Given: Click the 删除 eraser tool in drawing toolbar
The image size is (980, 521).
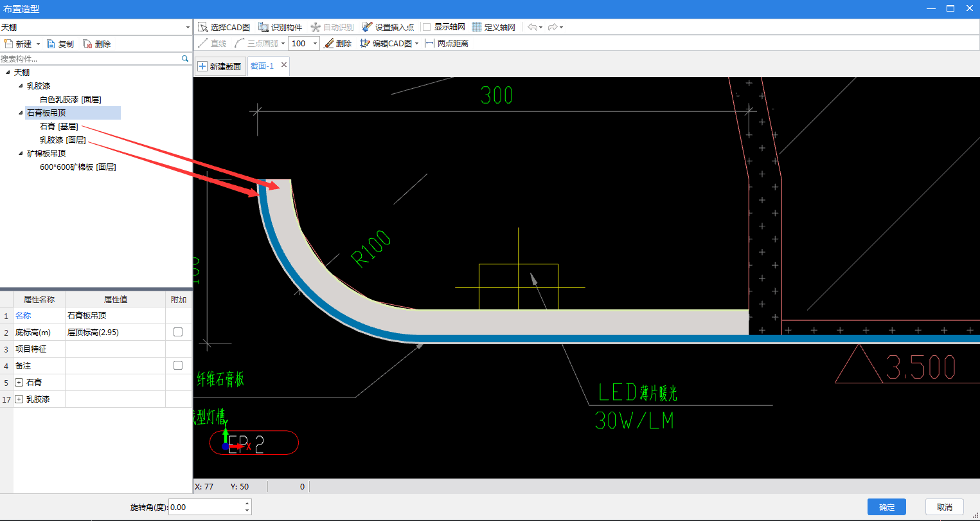Looking at the screenshot, I should tap(338, 43).
